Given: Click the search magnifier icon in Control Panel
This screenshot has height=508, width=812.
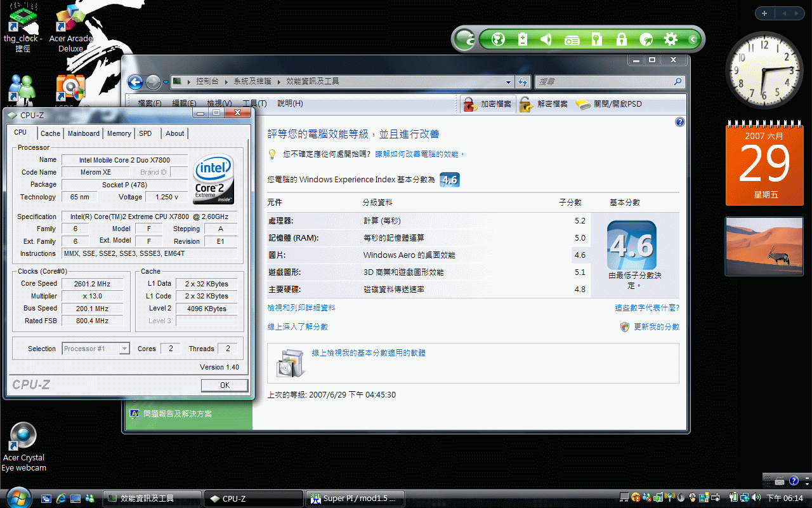Looking at the screenshot, I should point(678,82).
